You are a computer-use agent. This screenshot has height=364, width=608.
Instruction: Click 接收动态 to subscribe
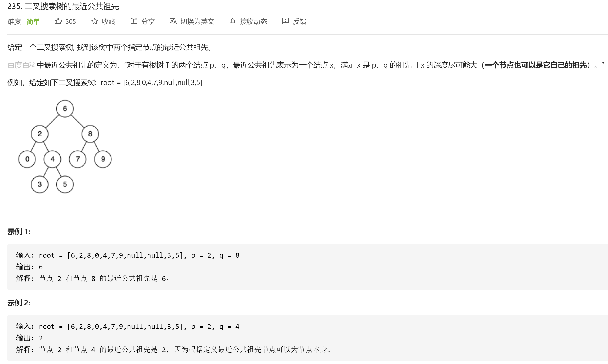point(253,22)
